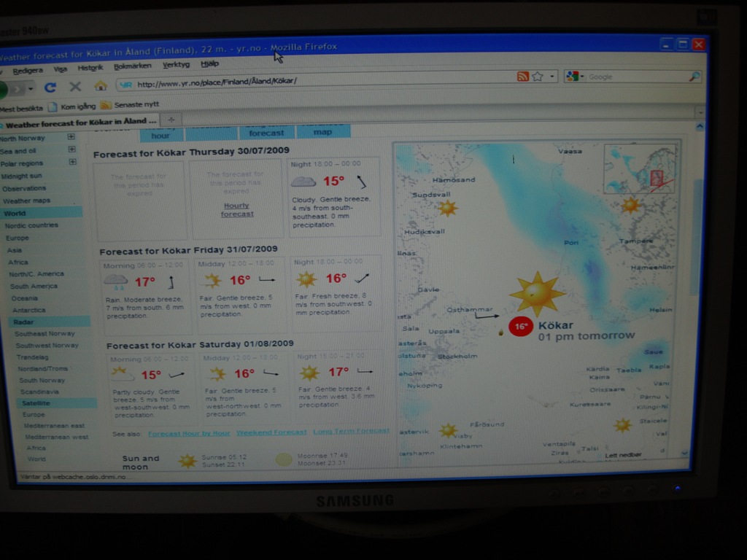The height and width of the screenshot is (560, 747).
Task: Click the RSS feed icon in address bar
Action: [522, 77]
